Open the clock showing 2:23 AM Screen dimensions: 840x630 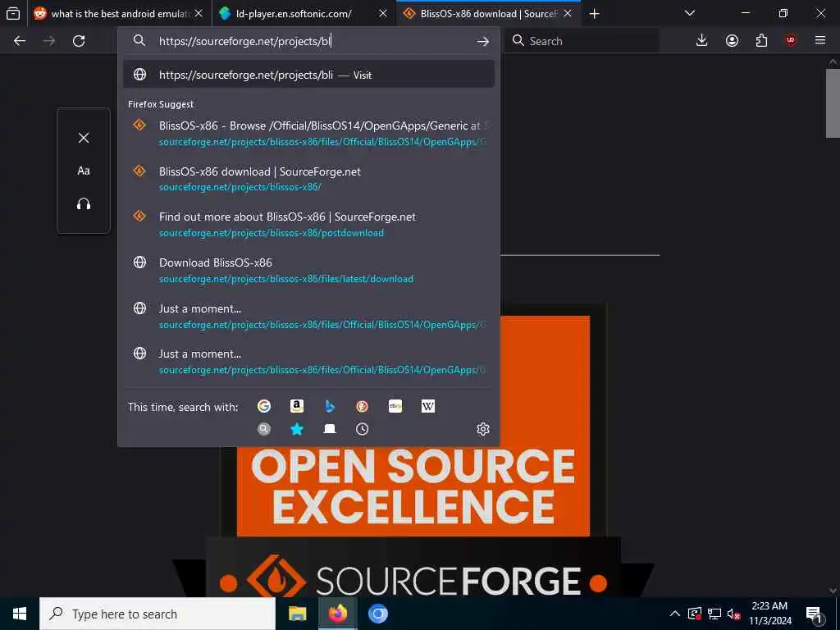(769, 614)
